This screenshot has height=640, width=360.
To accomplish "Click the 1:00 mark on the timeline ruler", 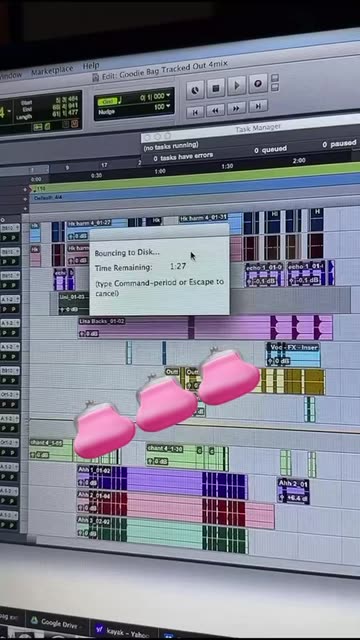I will 160,171.
